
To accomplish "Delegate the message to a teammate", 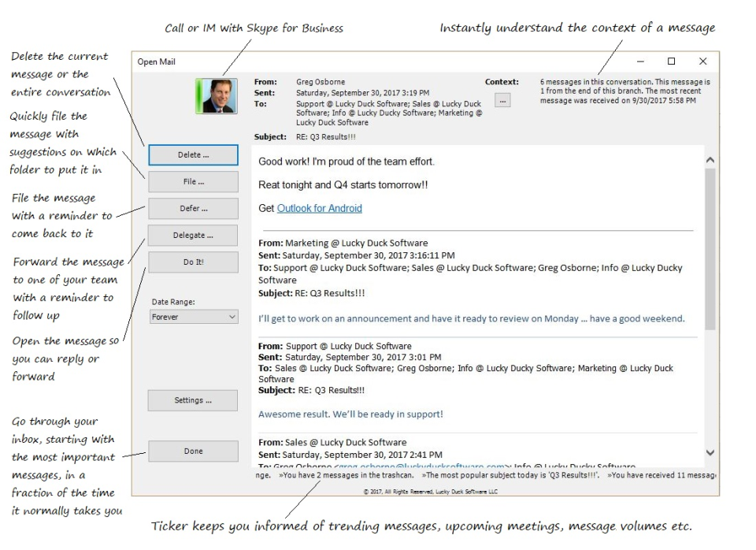I will 192,235.
